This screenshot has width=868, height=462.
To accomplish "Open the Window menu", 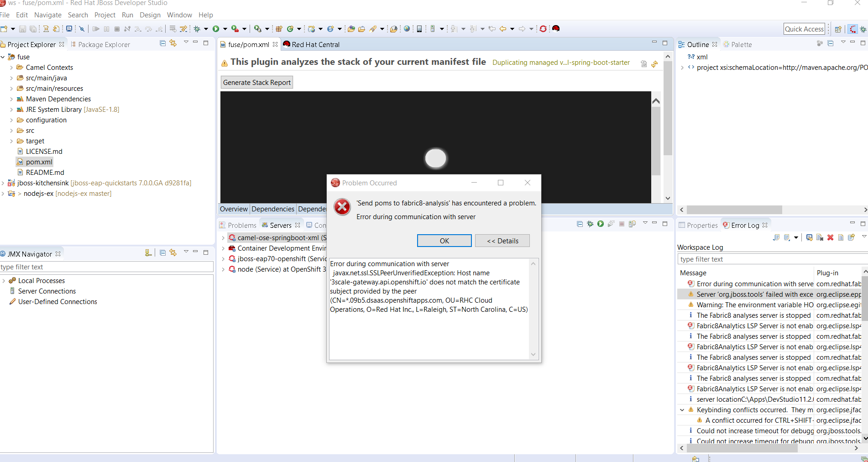I will 179,15.
